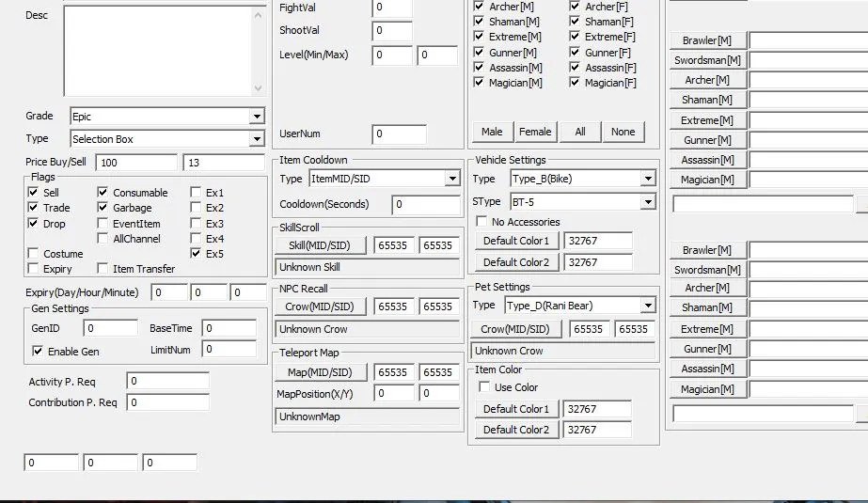Disable the Consumable flag

point(103,193)
